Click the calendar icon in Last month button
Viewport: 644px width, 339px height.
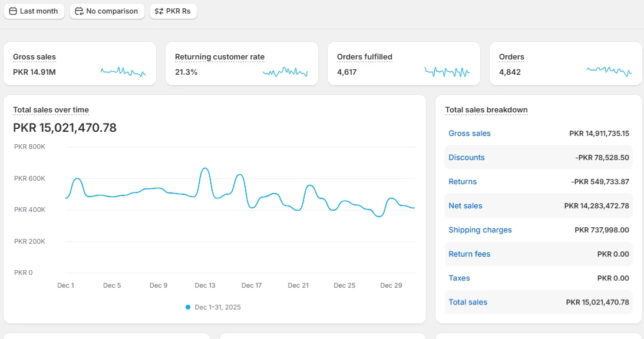coord(13,11)
